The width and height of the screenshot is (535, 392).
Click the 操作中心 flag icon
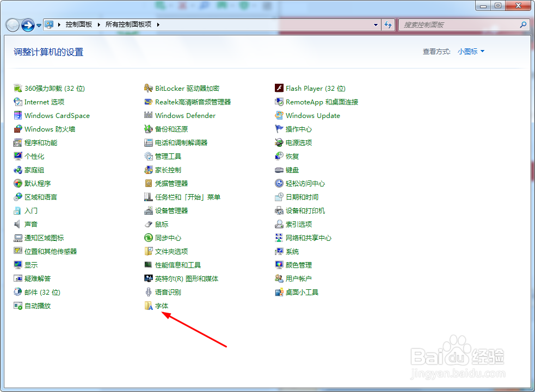tap(279, 129)
